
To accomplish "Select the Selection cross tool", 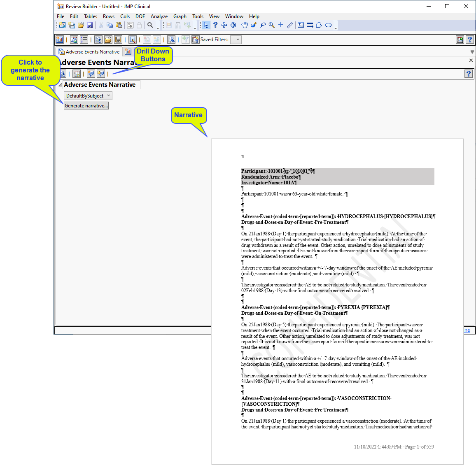I will click(224, 25).
